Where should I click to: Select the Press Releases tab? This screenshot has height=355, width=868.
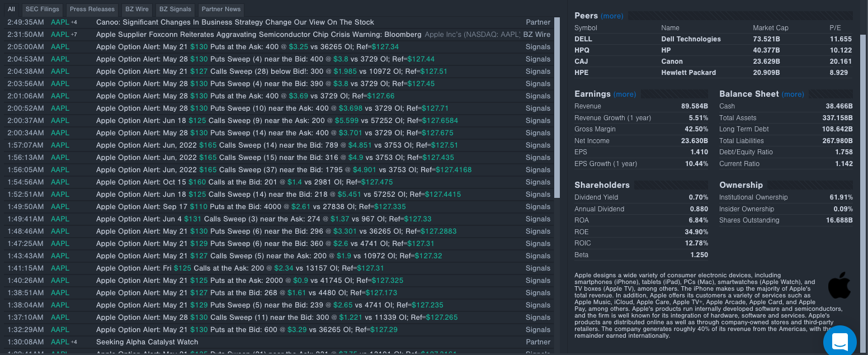92,9
